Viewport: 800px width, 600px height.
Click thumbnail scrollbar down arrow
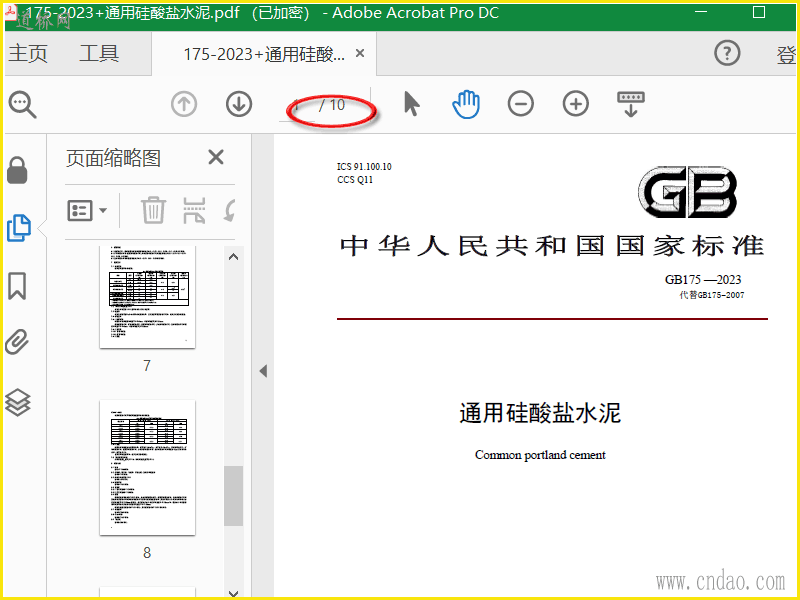pyautogui.click(x=234, y=593)
